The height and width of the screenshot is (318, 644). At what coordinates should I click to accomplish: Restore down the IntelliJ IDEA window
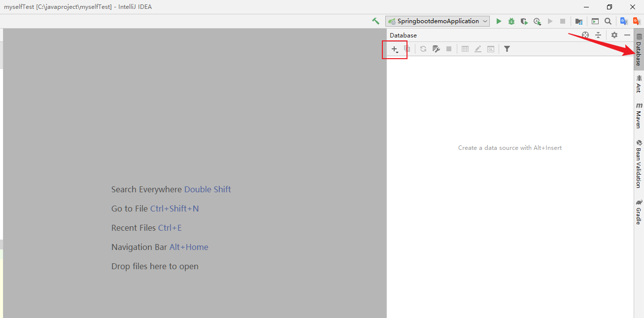point(610,7)
